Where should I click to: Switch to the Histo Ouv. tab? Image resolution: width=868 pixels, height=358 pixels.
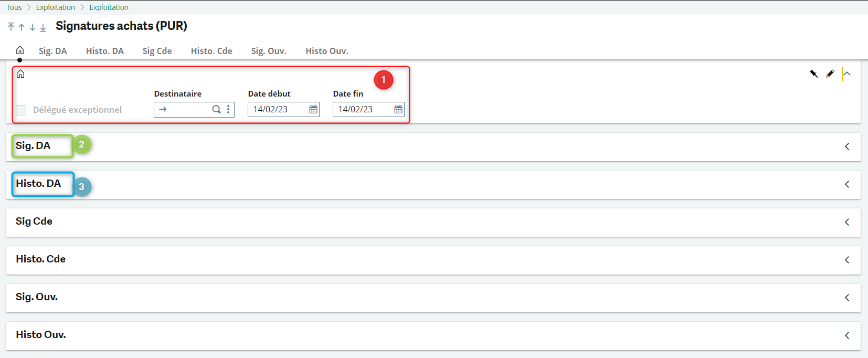tap(326, 51)
